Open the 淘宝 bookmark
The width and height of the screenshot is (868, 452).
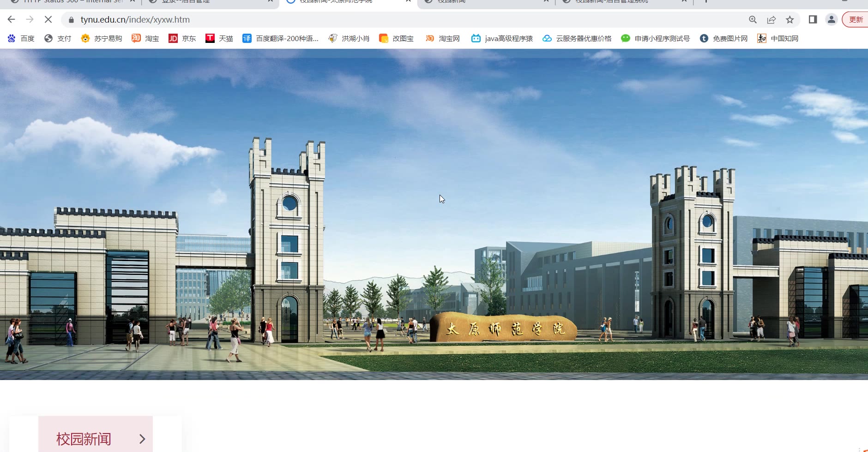[145, 38]
